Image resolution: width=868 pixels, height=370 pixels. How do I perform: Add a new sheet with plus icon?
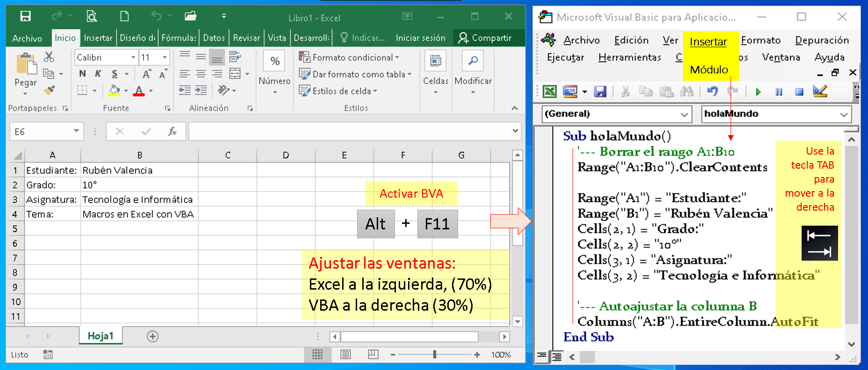point(152,336)
